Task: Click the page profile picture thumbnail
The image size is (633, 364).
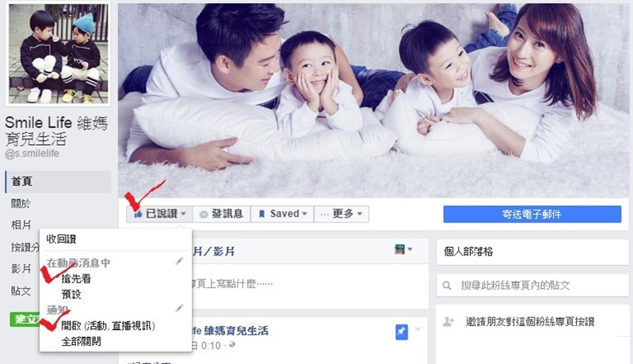Action: pyautogui.click(x=59, y=54)
